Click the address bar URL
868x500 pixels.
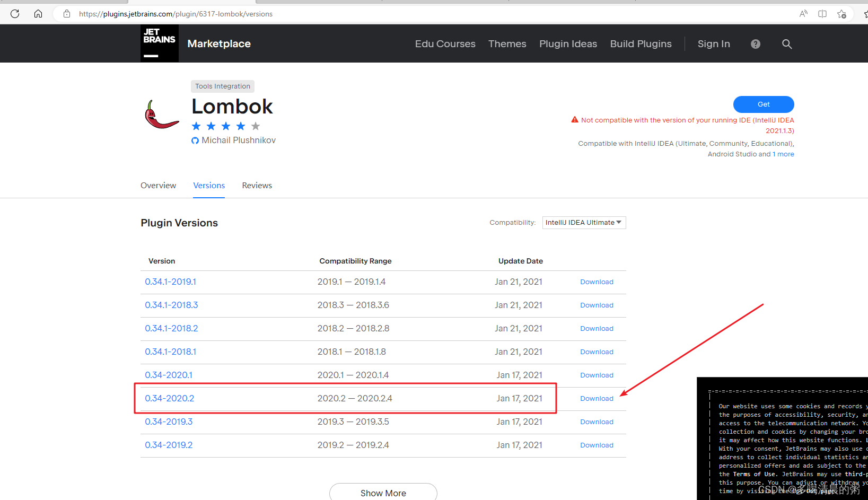(176, 14)
